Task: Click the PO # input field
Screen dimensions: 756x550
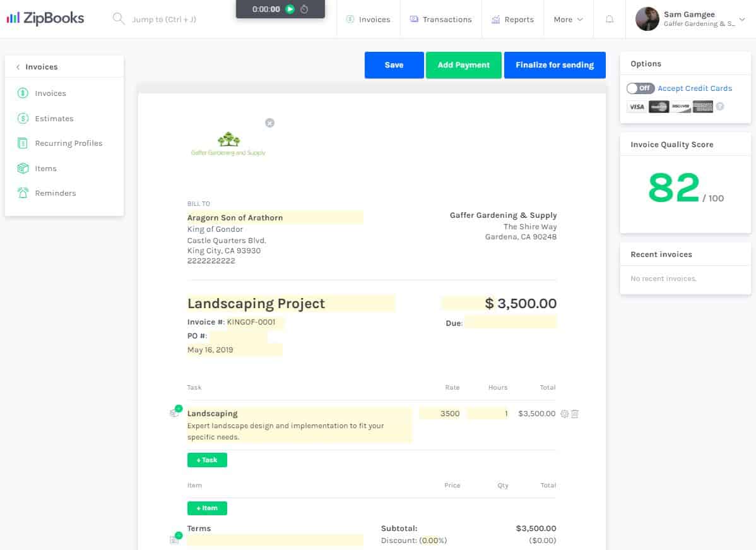Action: tap(238, 336)
